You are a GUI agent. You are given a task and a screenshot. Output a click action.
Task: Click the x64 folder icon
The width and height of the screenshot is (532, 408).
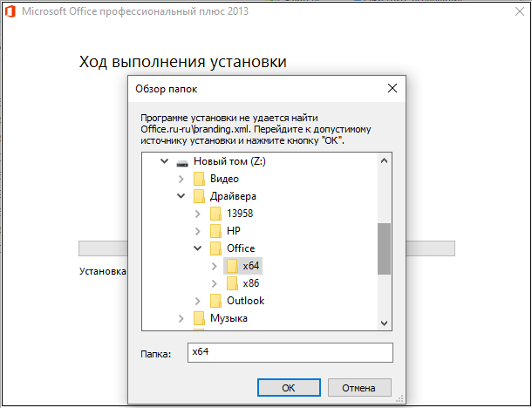[x=232, y=266]
